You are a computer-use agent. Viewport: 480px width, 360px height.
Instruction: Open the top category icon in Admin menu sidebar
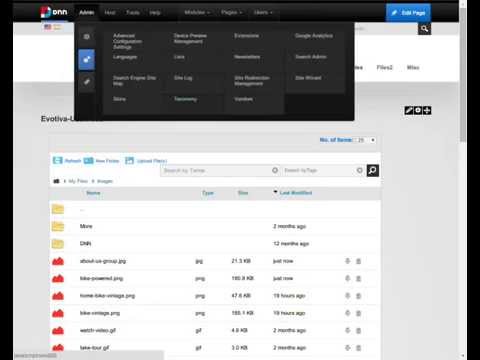(87, 37)
